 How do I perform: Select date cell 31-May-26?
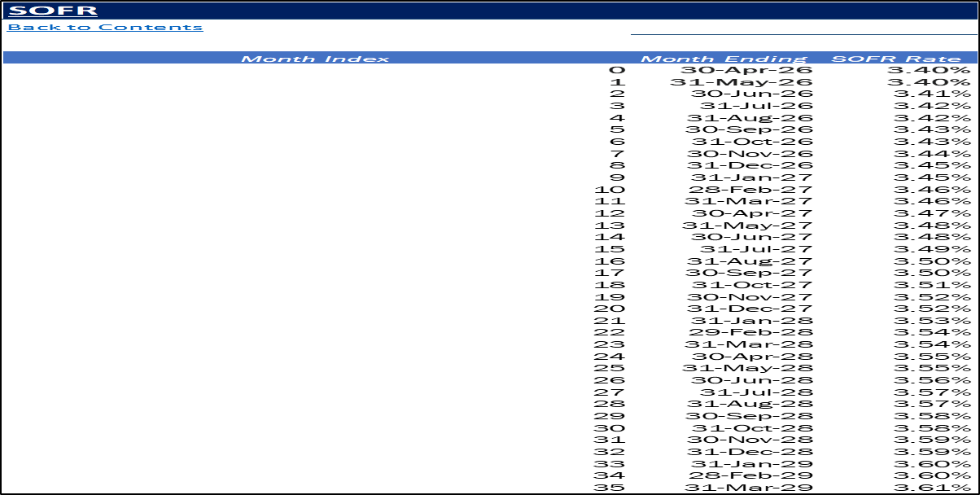click(742, 82)
